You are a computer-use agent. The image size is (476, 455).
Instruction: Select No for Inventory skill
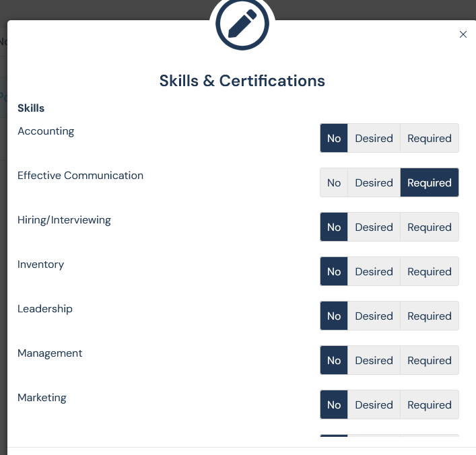[334, 272]
